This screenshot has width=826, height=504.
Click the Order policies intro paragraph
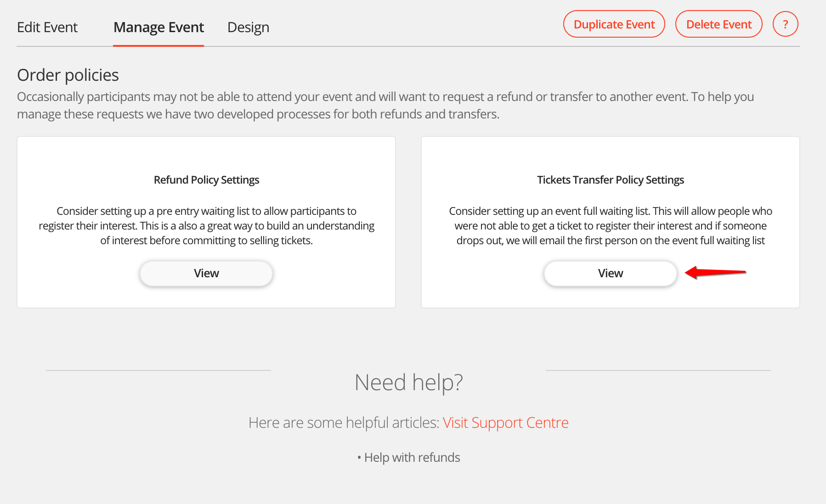(385, 106)
